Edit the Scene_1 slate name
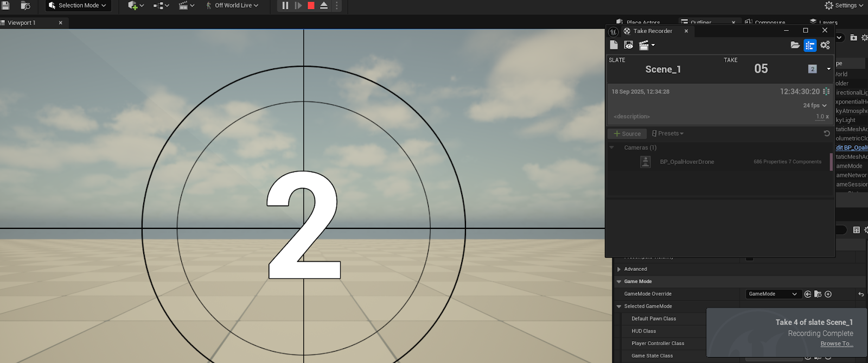The width and height of the screenshot is (868, 363). (663, 69)
